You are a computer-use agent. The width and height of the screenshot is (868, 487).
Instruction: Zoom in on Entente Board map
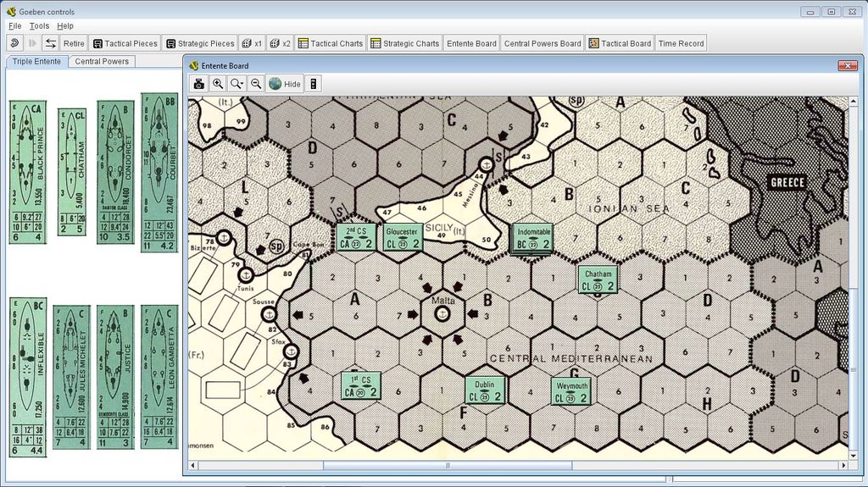(x=218, y=84)
